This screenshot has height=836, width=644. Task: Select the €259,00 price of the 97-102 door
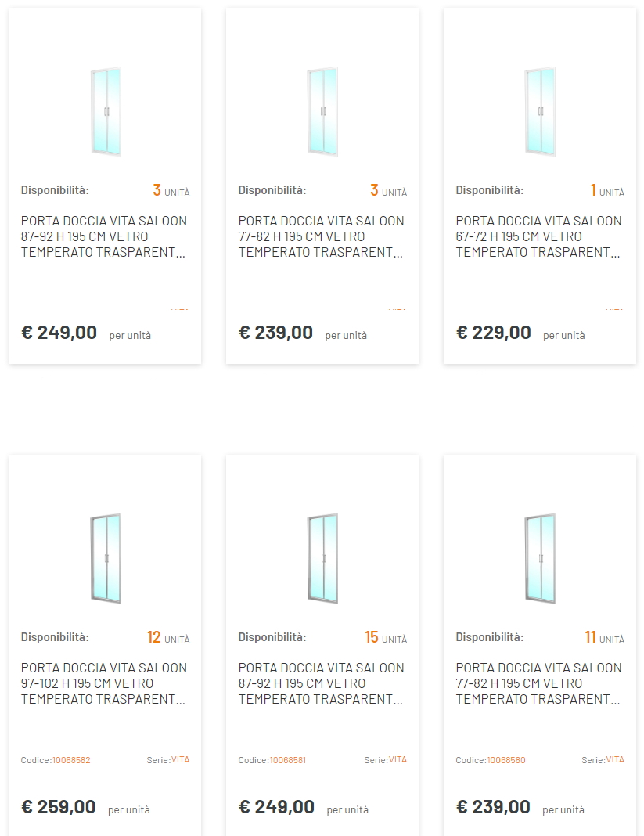click(59, 807)
